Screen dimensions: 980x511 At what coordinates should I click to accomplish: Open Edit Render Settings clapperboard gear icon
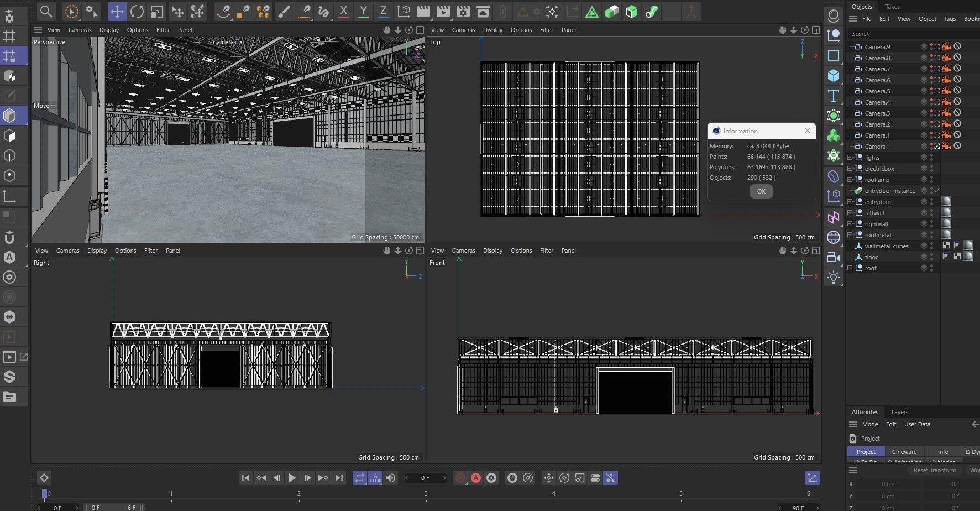463,12
